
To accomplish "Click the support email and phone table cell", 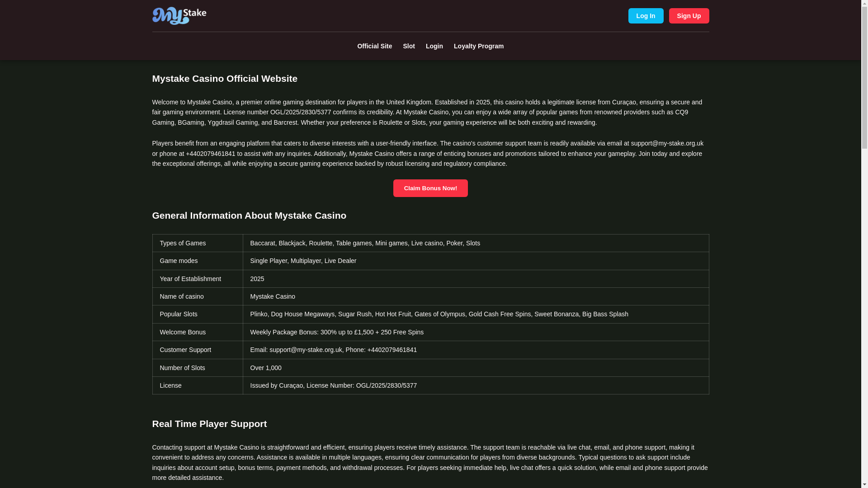I will click(x=476, y=350).
